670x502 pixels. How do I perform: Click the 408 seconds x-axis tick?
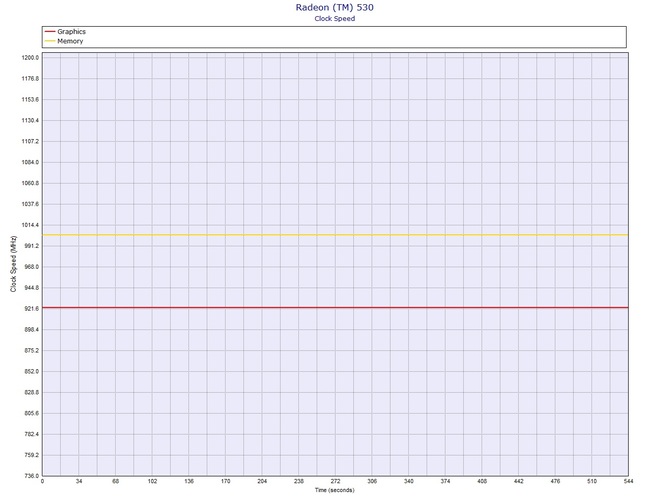482,481
